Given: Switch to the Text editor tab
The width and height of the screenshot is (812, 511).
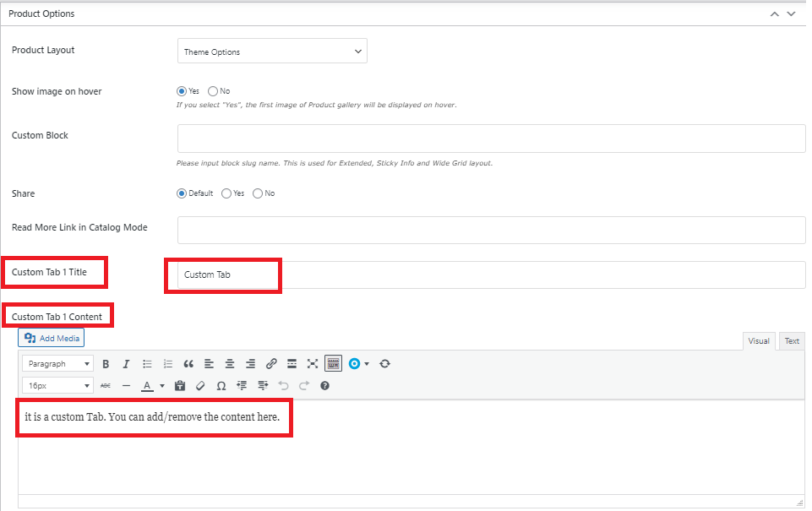Looking at the screenshot, I should [792, 340].
